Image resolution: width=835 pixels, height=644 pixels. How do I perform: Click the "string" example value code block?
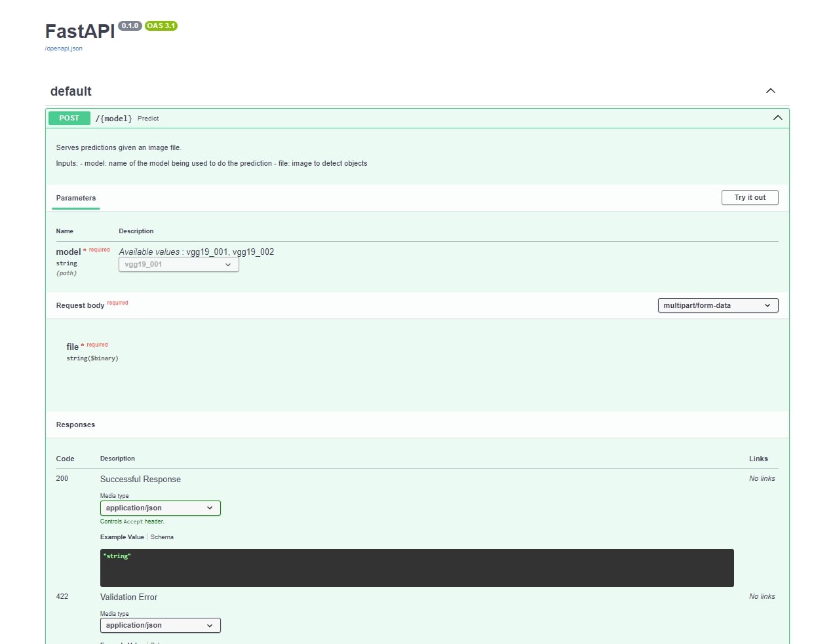(x=417, y=568)
